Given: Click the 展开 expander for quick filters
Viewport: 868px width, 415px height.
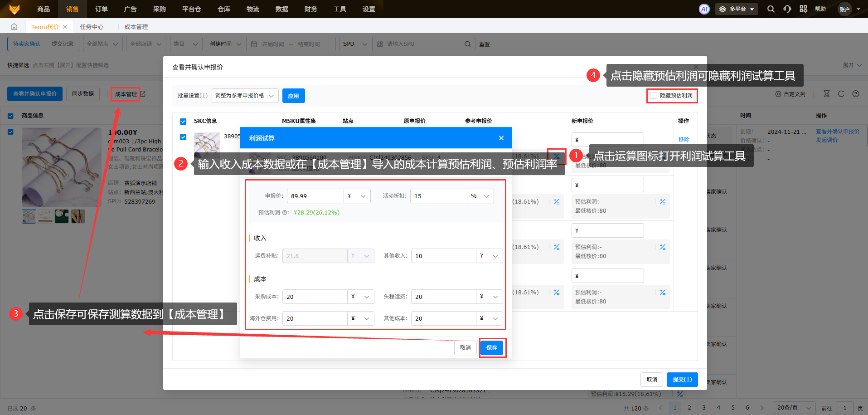Looking at the screenshot, I should pos(852,65).
